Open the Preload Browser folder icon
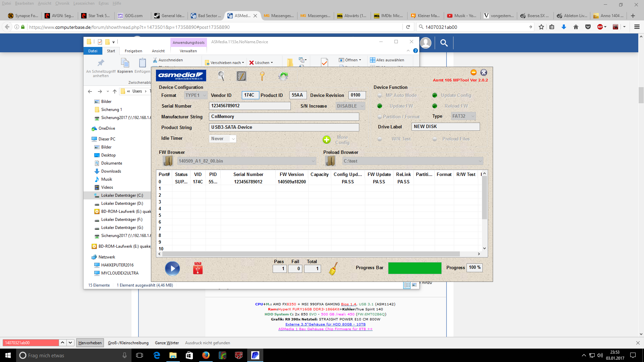644x362 pixels. [x=330, y=161]
